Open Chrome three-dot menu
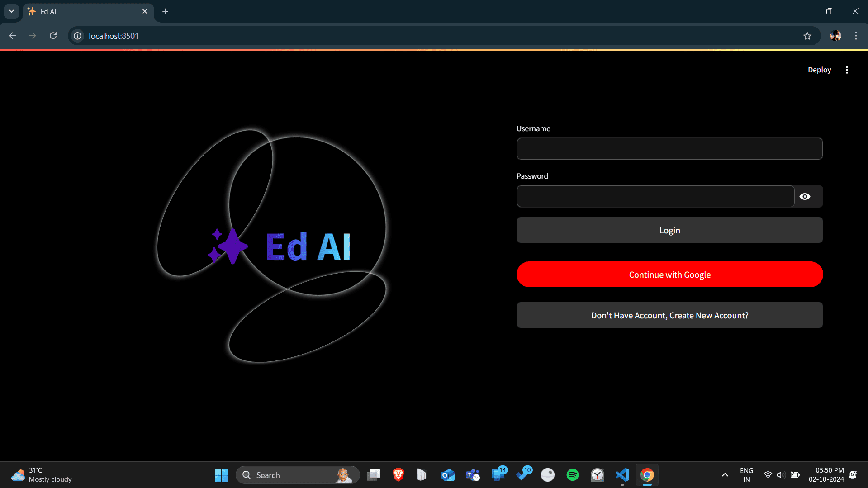 point(856,36)
